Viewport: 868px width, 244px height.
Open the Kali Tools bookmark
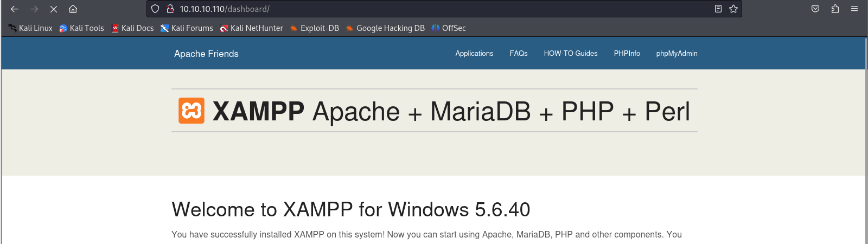point(81,28)
